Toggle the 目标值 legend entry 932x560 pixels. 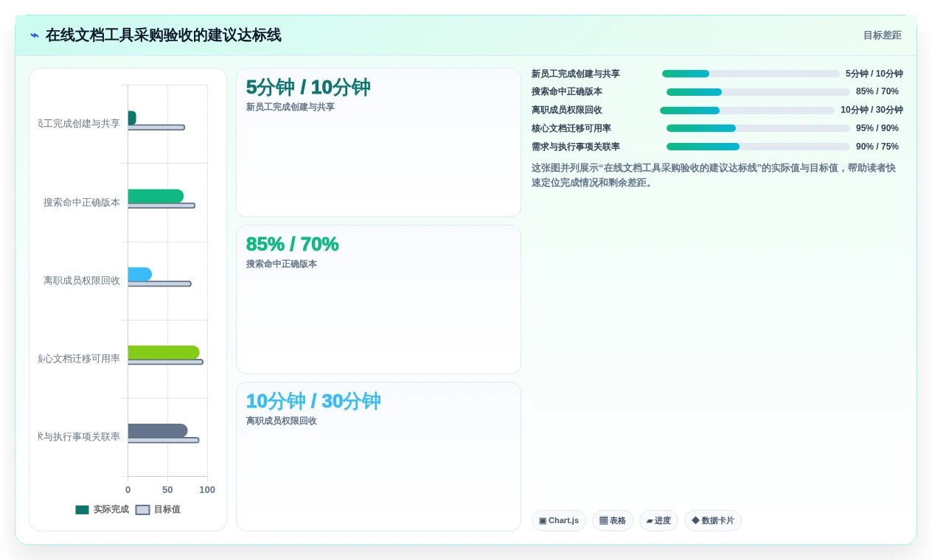coord(159,509)
